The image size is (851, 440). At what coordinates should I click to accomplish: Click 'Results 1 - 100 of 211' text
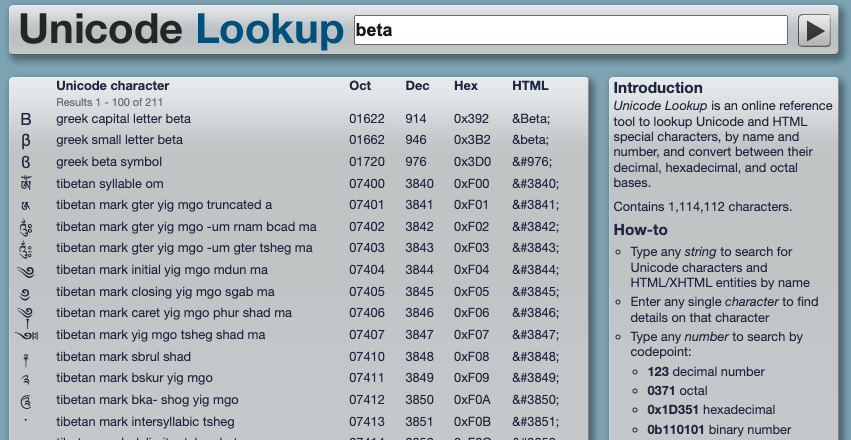(110, 103)
